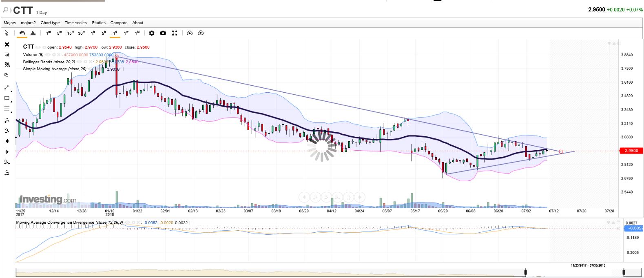Remove the Volume study with its X
The width and height of the screenshot is (644, 278).
coord(59,55)
